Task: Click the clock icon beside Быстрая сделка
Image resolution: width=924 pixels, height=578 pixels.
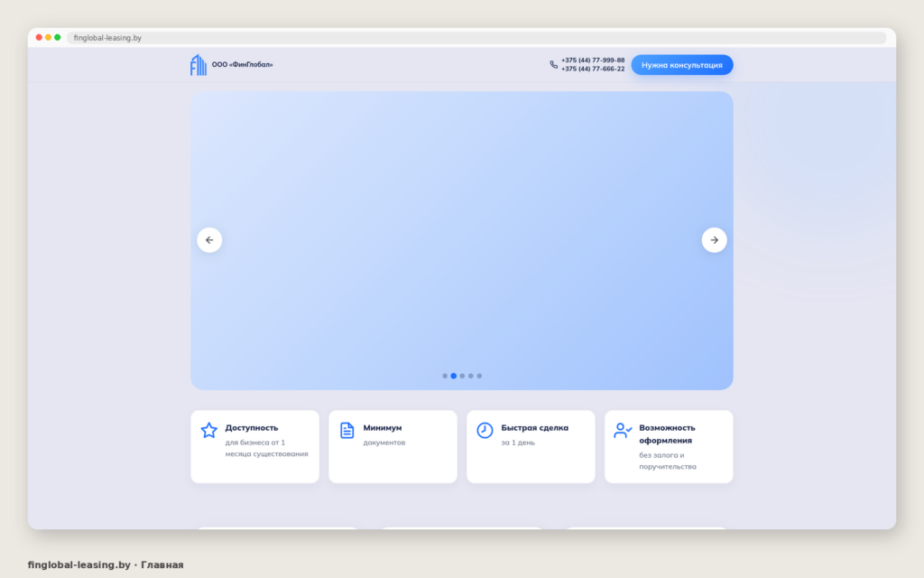Action: point(485,430)
